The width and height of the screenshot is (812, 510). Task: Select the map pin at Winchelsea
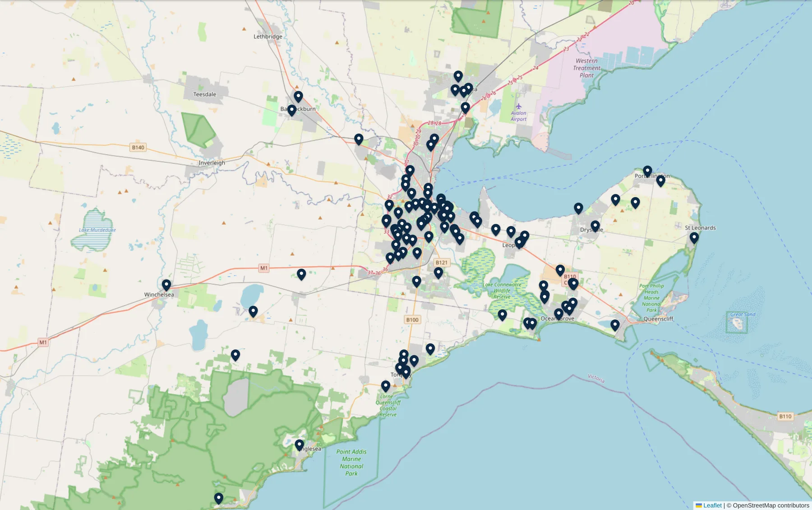point(166,285)
